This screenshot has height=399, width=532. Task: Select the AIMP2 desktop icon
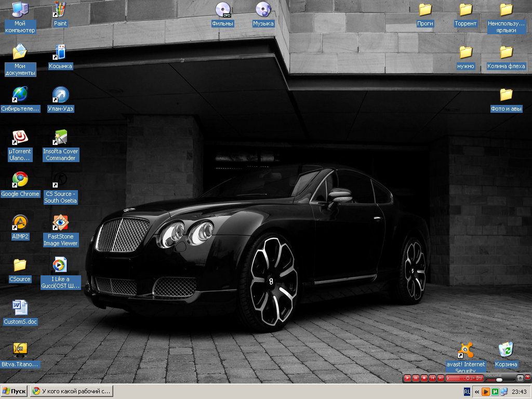coord(20,222)
